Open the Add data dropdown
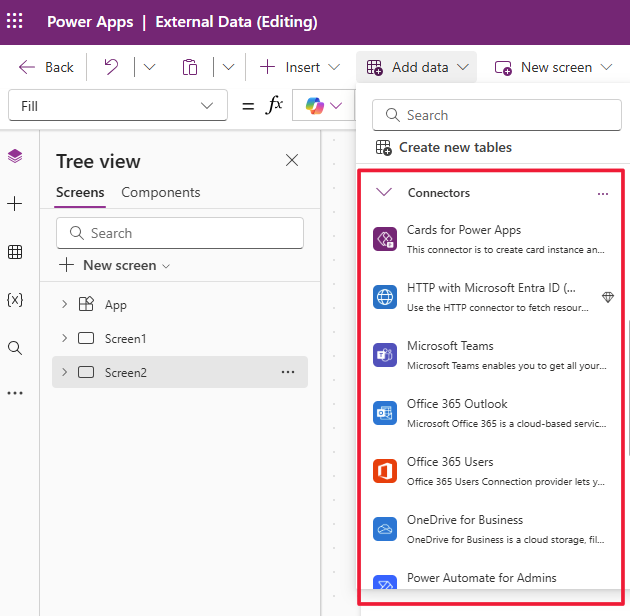Image resolution: width=630 pixels, height=616 pixels. pos(417,67)
